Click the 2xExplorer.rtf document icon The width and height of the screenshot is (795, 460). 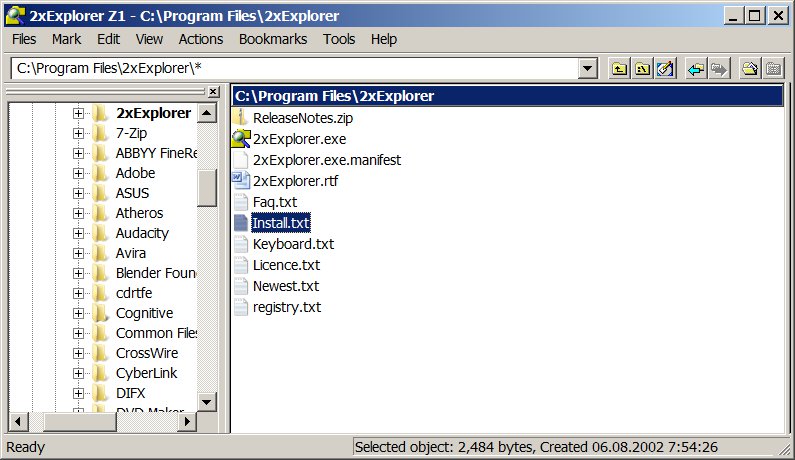click(241, 181)
